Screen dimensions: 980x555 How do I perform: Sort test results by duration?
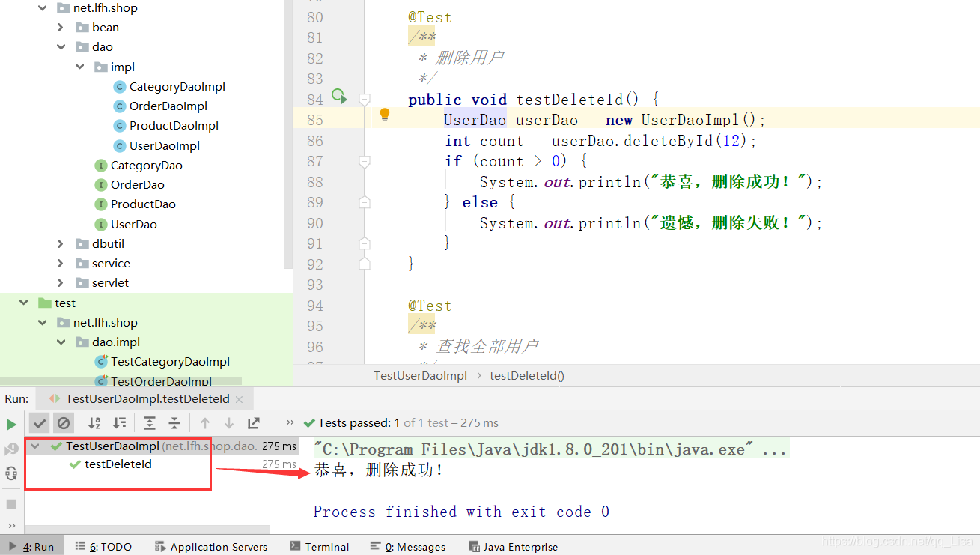[119, 423]
